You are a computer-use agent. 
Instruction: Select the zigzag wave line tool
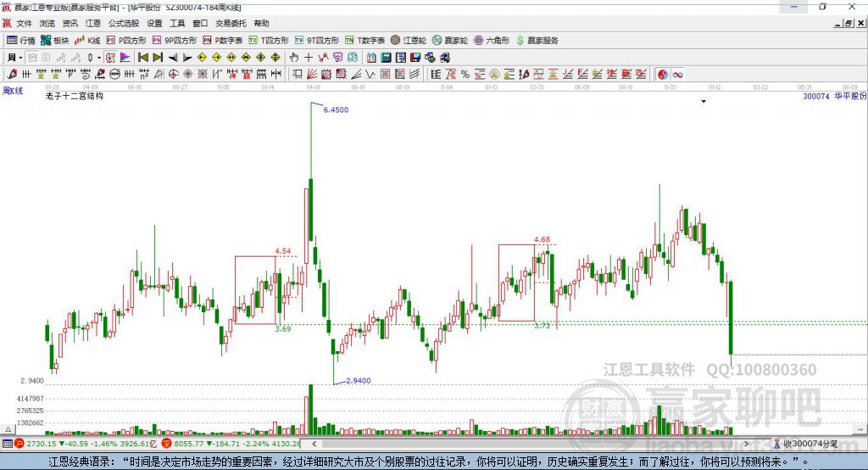point(370,75)
